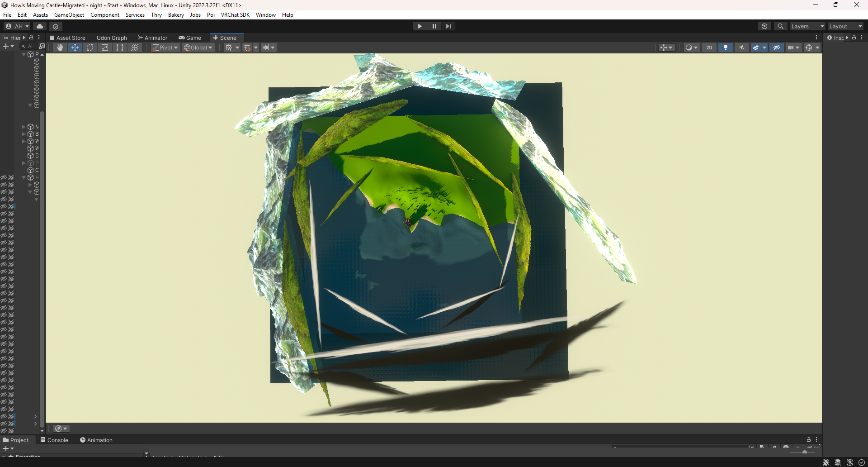Toggle grid visibility icon in Scene toolbar

click(x=229, y=48)
